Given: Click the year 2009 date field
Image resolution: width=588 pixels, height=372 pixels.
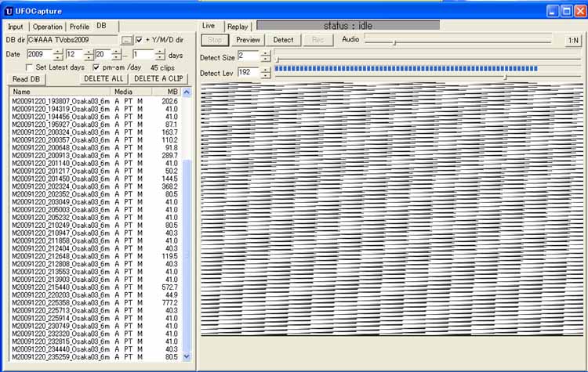Looking at the screenshot, I should [x=39, y=55].
